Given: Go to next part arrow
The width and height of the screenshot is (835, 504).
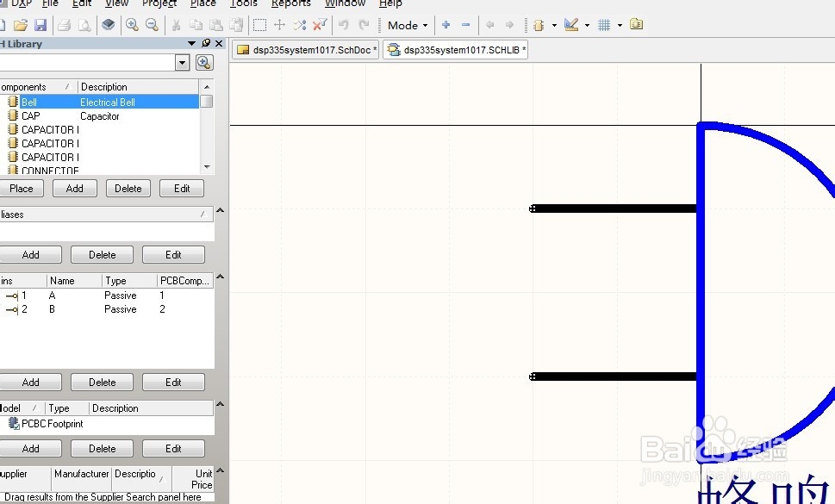Looking at the screenshot, I should [x=509, y=25].
